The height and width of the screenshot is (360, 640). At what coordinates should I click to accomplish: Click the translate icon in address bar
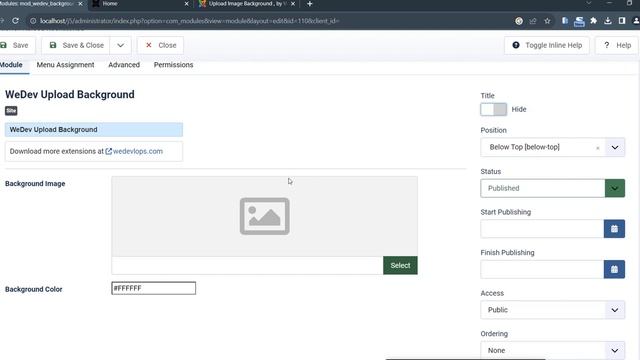pyautogui.click(x=519, y=21)
